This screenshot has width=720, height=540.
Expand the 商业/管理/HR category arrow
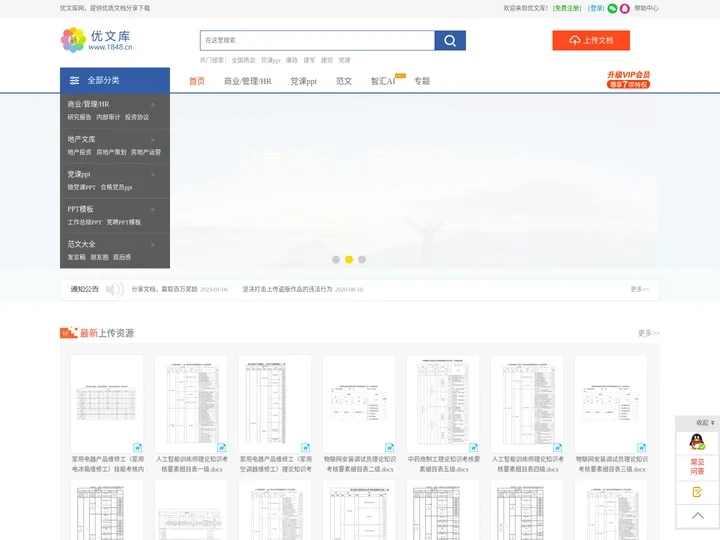(x=153, y=105)
